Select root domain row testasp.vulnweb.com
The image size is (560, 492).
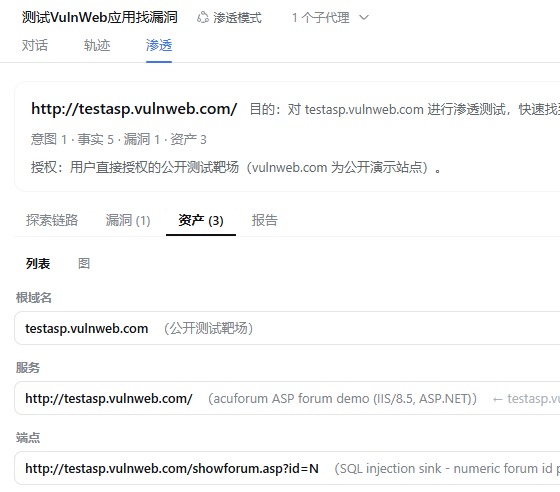(x=287, y=328)
